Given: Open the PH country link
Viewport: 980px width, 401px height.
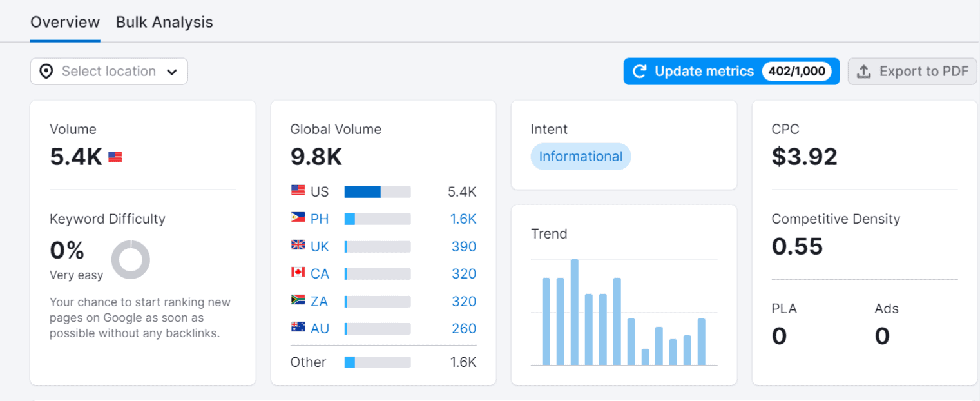Looking at the screenshot, I should (320, 219).
